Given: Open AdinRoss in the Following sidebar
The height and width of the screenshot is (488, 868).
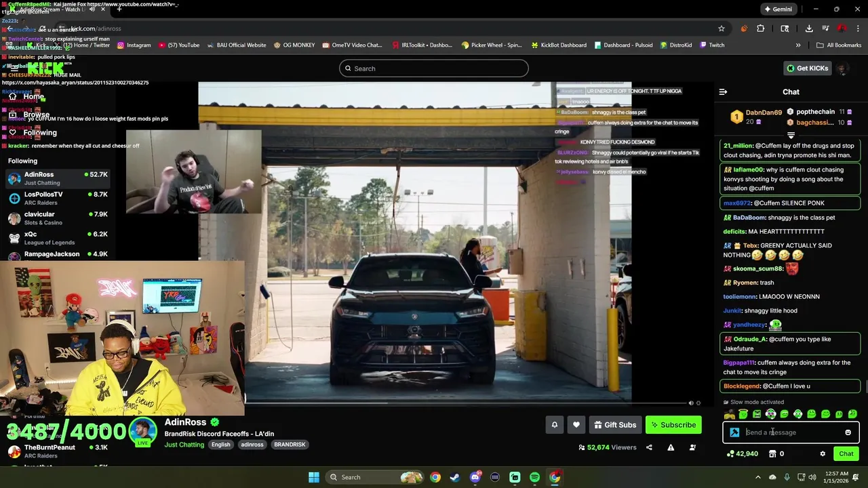Looking at the screenshot, I should (58, 178).
